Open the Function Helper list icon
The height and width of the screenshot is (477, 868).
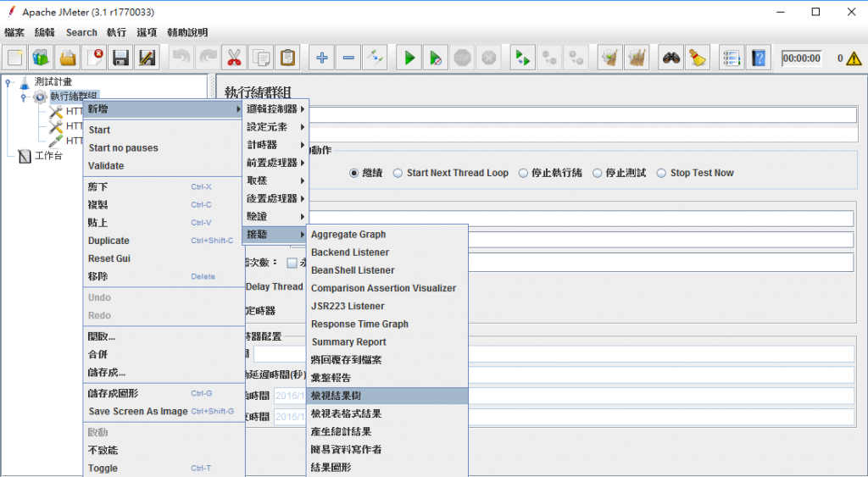[x=732, y=58]
